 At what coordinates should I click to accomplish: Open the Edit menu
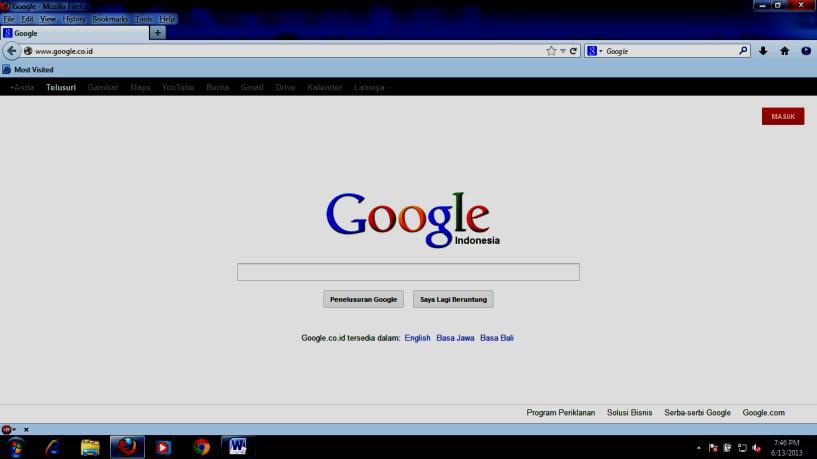[x=27, y=19]
